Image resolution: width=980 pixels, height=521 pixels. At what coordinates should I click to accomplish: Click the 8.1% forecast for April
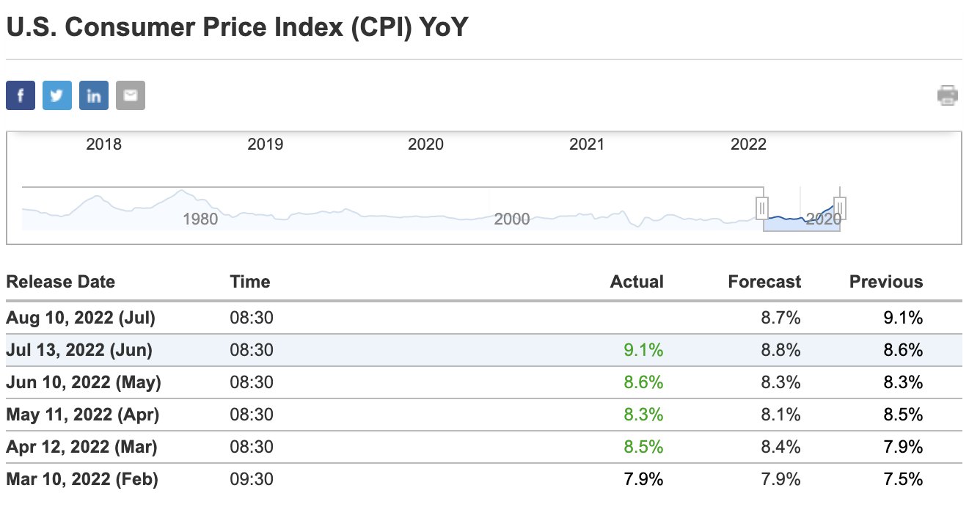(781, 415)
